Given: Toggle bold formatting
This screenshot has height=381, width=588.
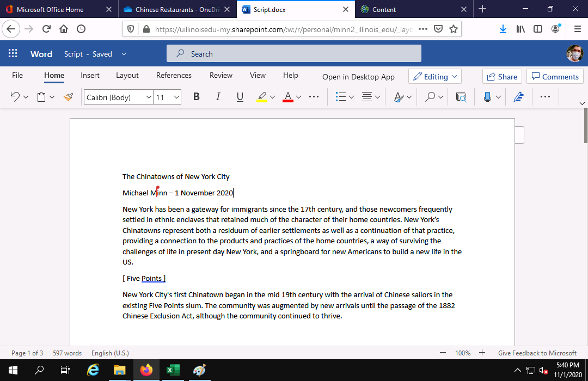Looking at the screenshot, I should [197, 97].
